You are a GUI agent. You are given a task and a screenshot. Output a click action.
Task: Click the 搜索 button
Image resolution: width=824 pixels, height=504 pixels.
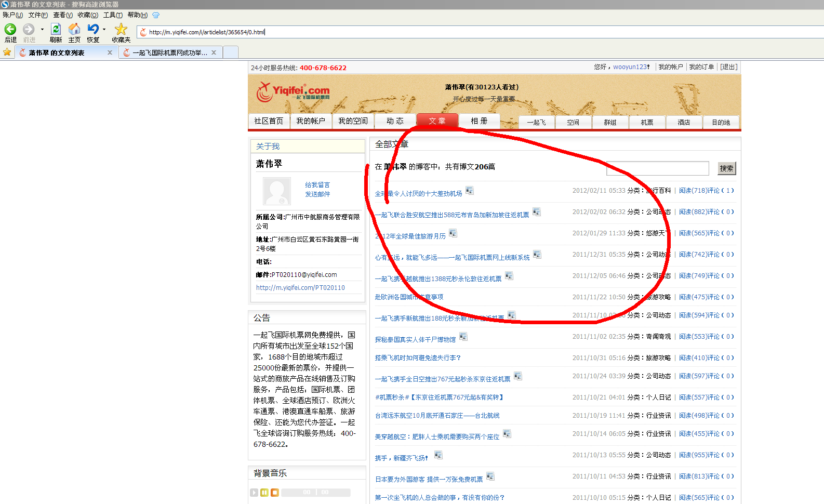click(x=726, y=168)
